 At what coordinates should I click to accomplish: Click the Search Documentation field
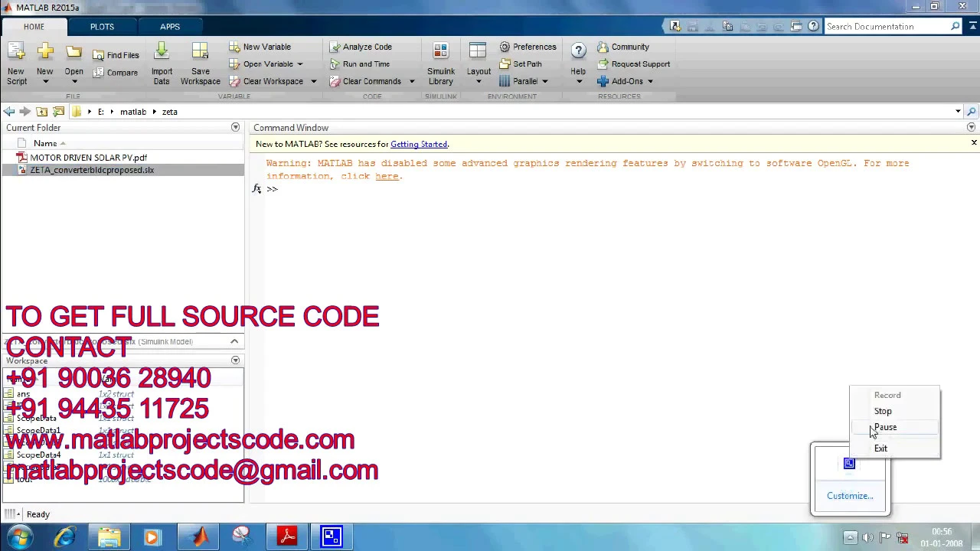887,27
